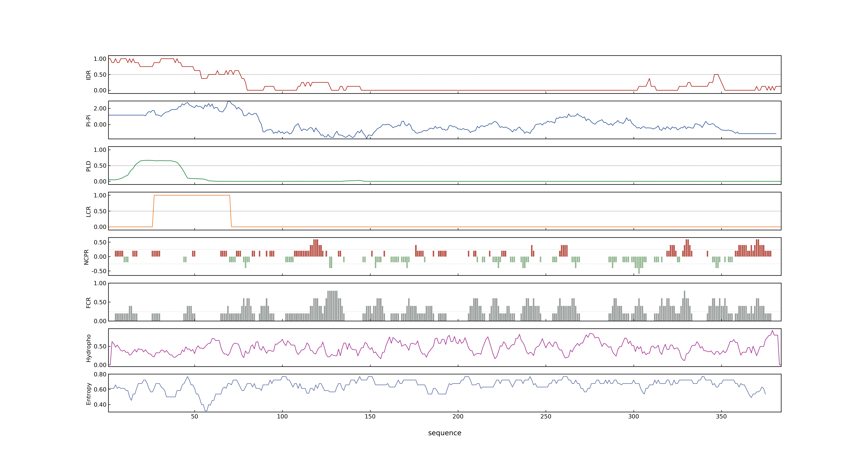Screen dimensions: 868x463
Task: Click x-axis tick label 350
Action: [x=721, y=416]
